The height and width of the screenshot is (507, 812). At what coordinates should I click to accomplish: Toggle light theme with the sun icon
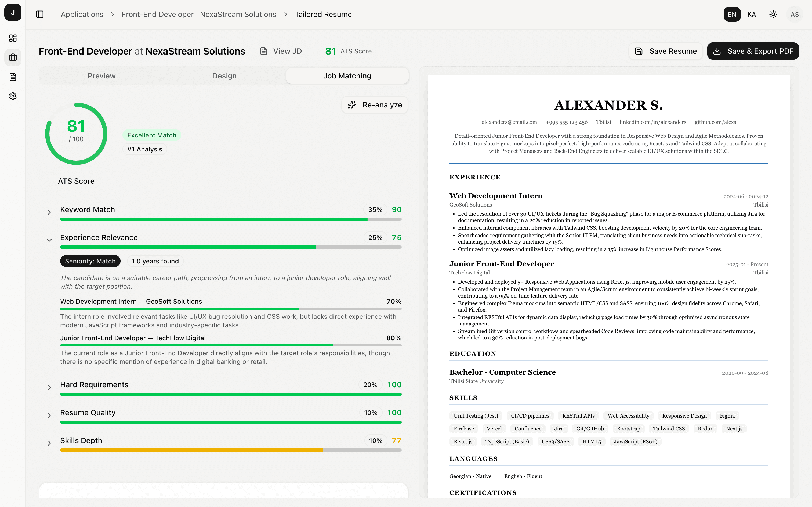tap(773, 14)
